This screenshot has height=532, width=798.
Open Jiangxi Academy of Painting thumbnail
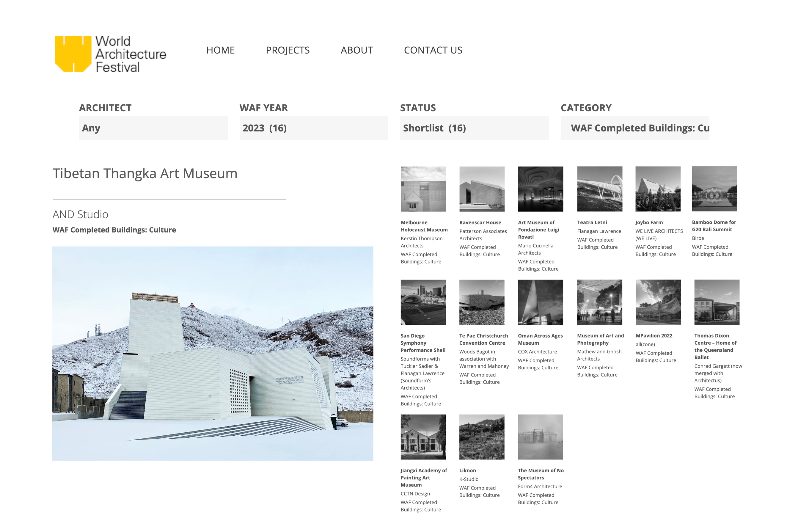pyautogui.click(x=423, y=437)
